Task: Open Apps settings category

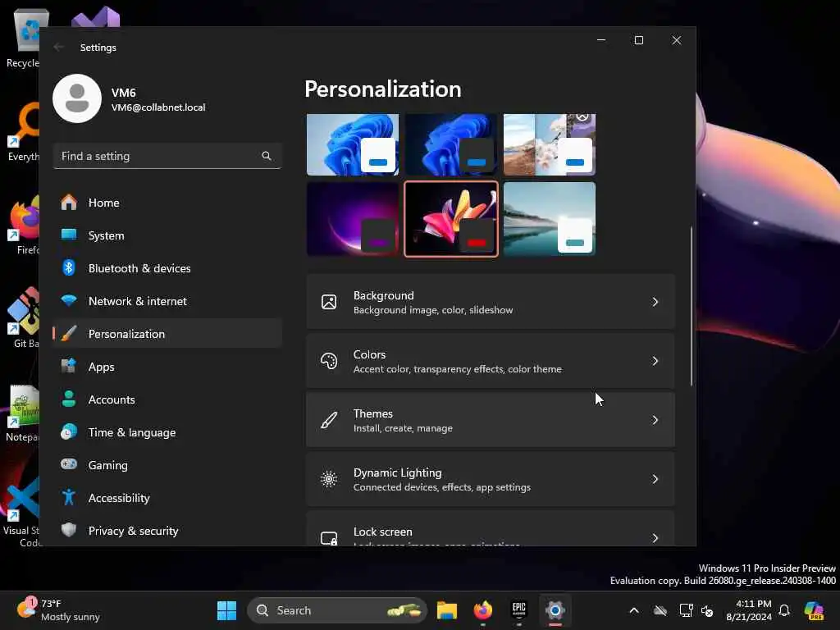Action: (167, 367)
